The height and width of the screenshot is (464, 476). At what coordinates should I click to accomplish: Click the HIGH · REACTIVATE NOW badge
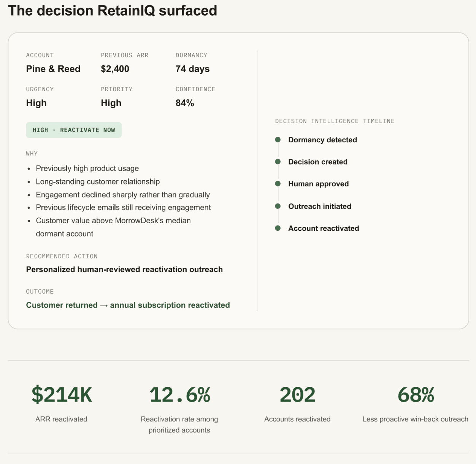74,130
